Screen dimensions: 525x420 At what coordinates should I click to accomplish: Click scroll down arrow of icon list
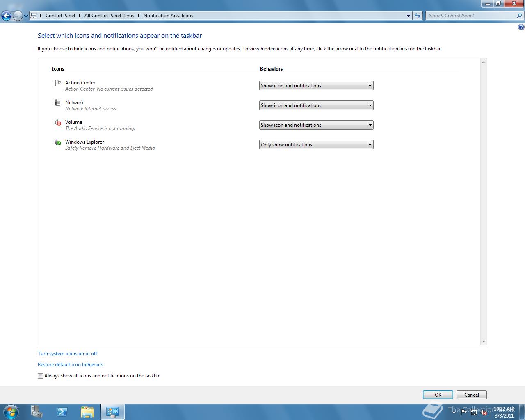pyautogui.click(x=484, y=341)
